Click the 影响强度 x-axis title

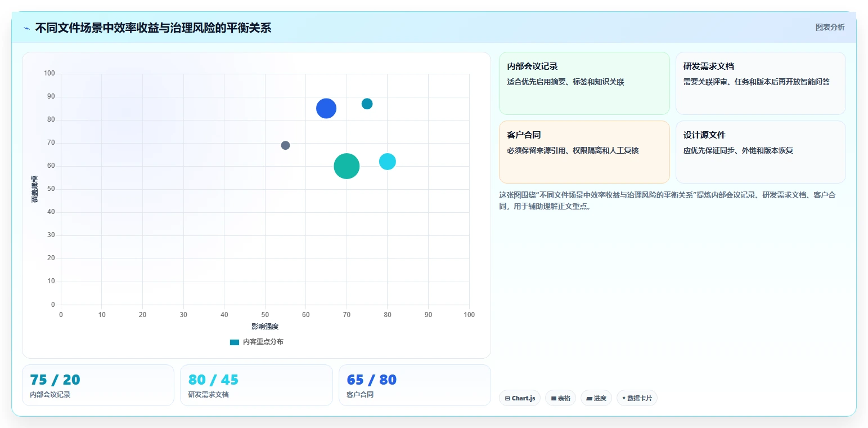coord(265,327)
